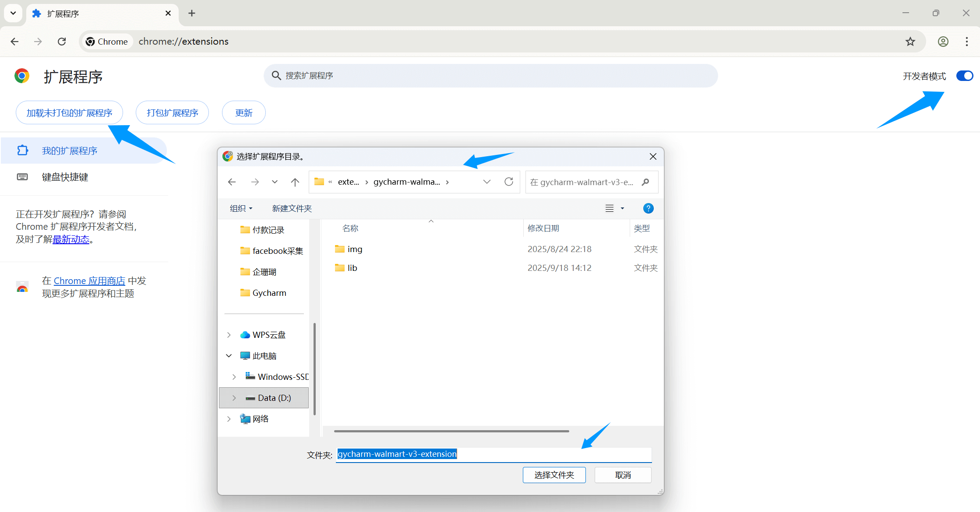Open the 组织 dropdown menu
This screenshot has width=980, height=512.
coord(241,208)
